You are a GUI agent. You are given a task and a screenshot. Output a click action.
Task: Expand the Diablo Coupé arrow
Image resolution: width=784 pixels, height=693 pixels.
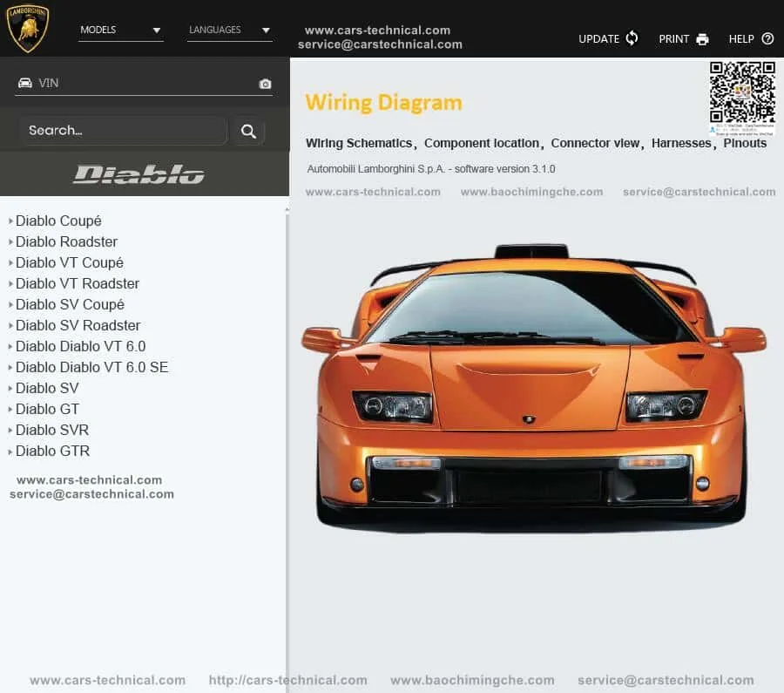click(x=10, y=221)
